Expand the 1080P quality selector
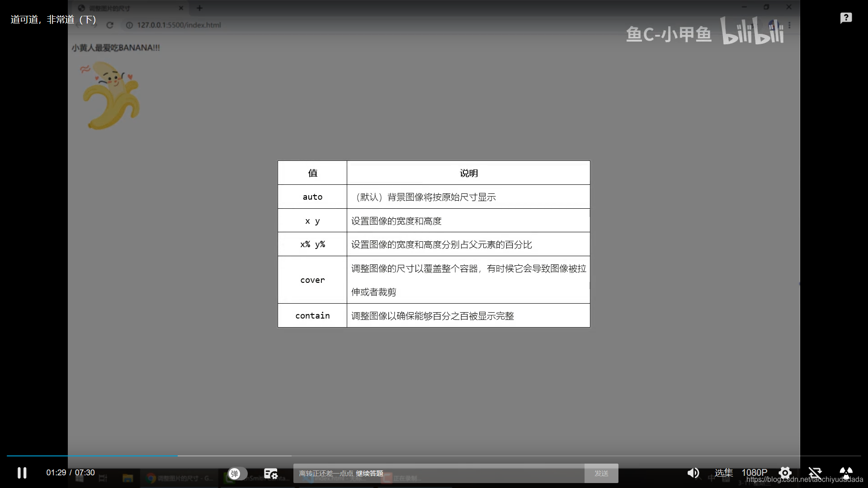868x488 pixels. click(x=754, y=473)
